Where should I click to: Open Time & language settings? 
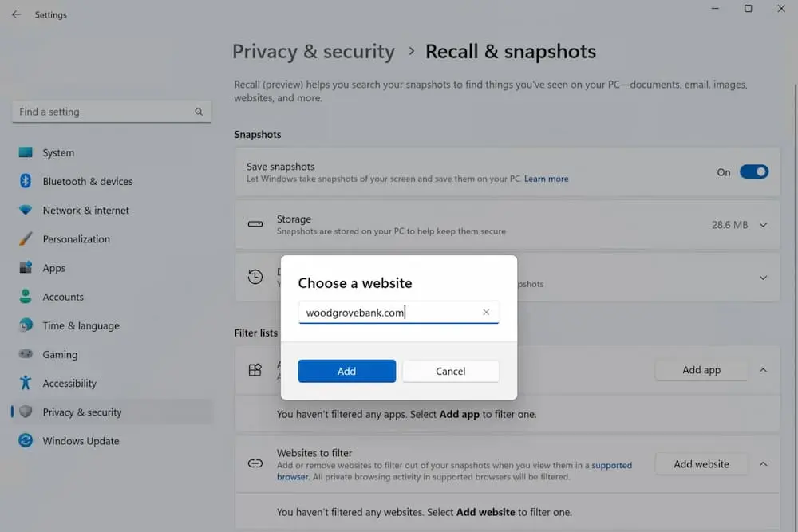[81, 325]
